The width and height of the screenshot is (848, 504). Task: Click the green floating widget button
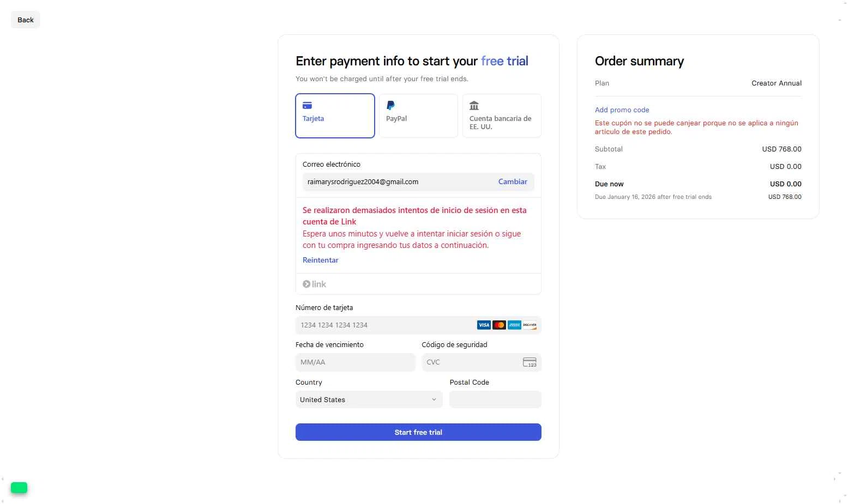tap(19, 488)
